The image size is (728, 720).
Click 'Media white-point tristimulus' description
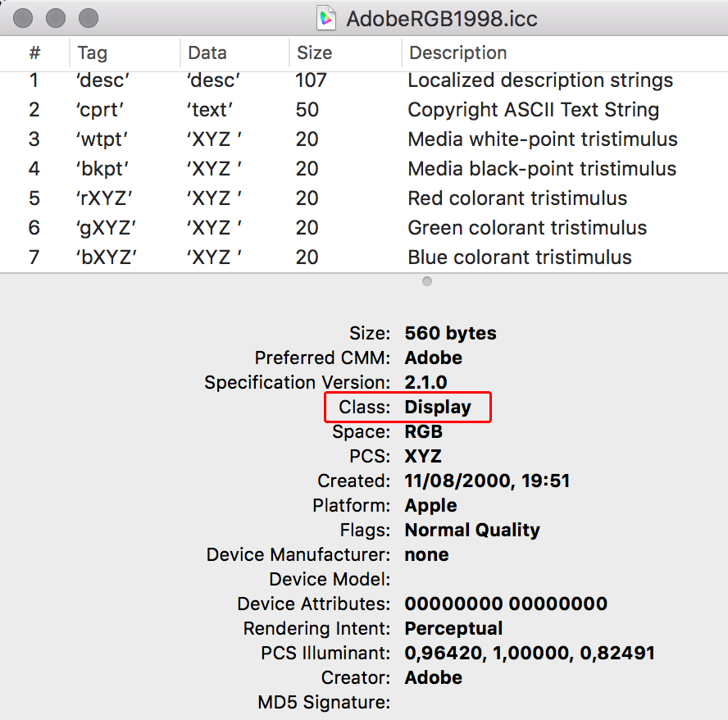(x=542, y=139)
